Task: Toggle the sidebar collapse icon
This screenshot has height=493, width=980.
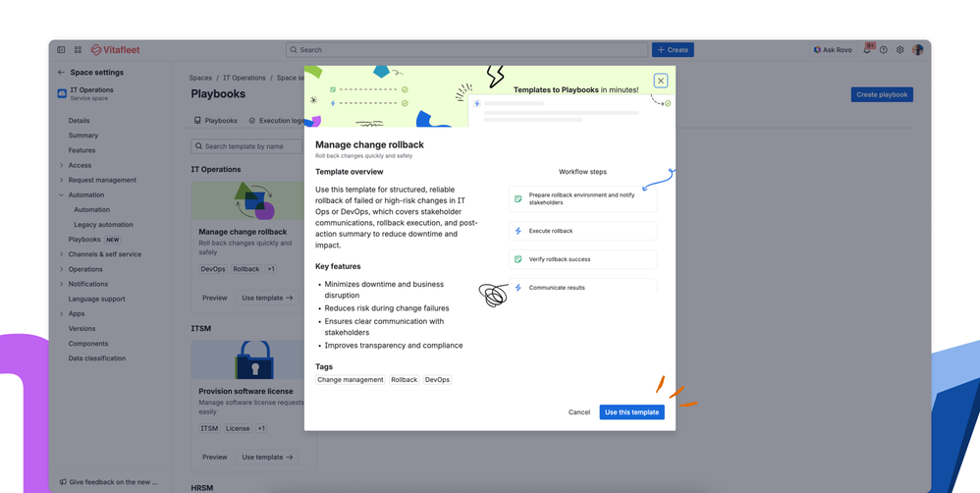Action: coord(61,50)
